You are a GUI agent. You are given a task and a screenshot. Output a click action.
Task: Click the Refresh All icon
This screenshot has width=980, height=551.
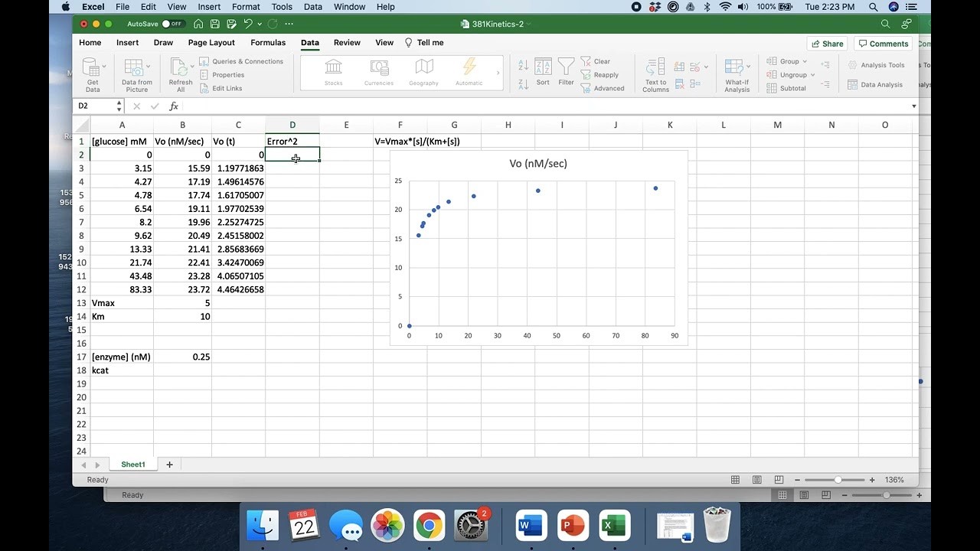pyautogui.click(x=178, y=67)
